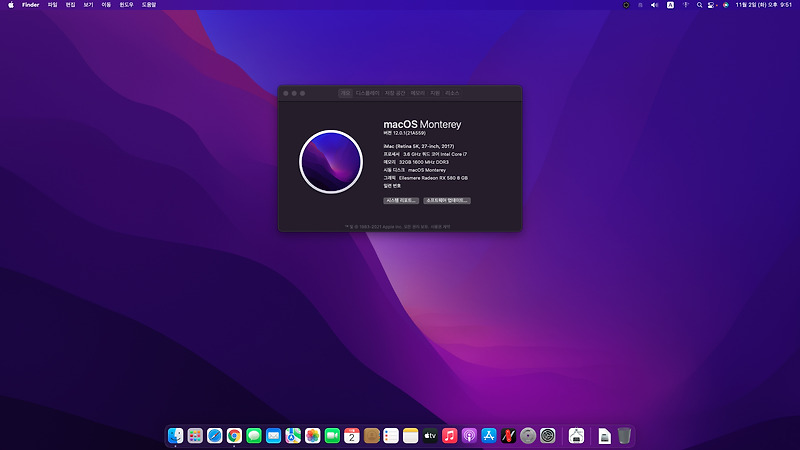Open the document stack in the Dock
The height and width of the screenshot is (450, 800).
pos(605,436)
